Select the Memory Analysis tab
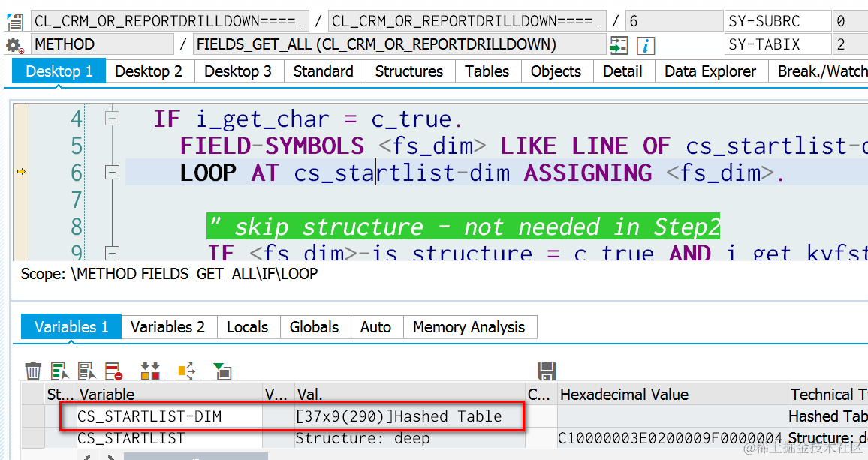This screenshot has height=460, width=868. click(x=469, y=327)
